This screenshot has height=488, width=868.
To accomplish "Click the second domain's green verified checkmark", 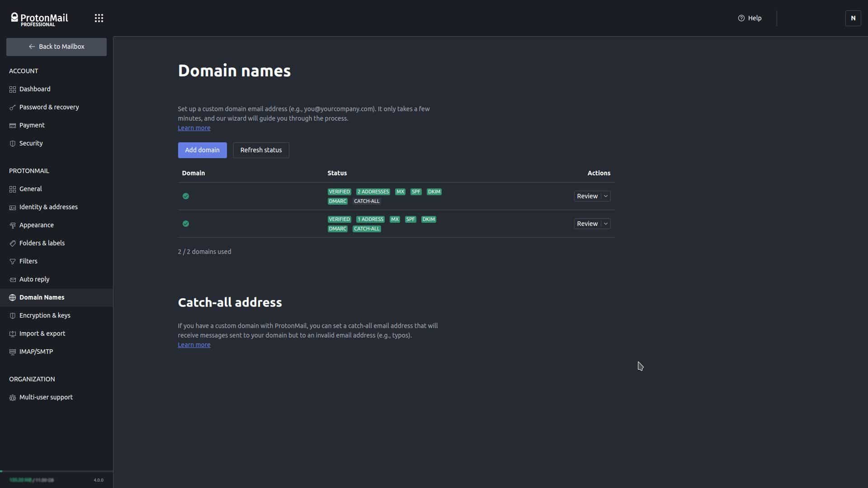I will [185, 224].
